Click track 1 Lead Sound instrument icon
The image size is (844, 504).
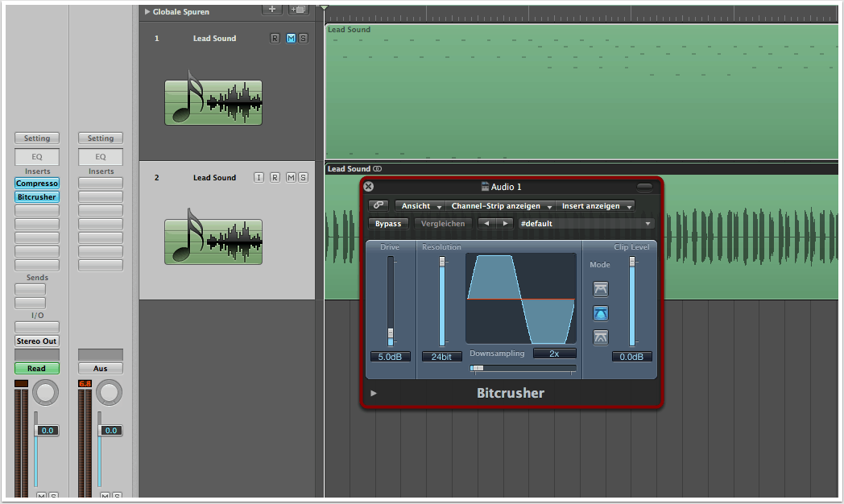click(213, 102)
